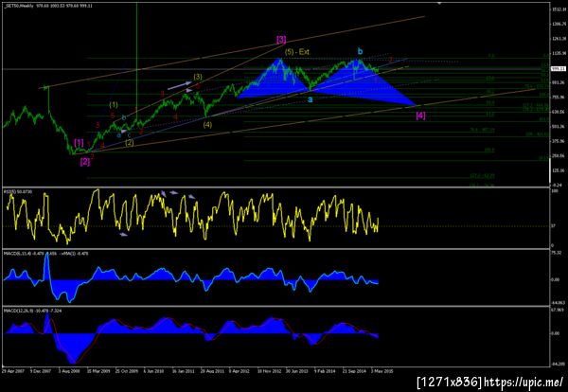
Task: Click the current price tag 999.11
Action: tap(558, 68)
